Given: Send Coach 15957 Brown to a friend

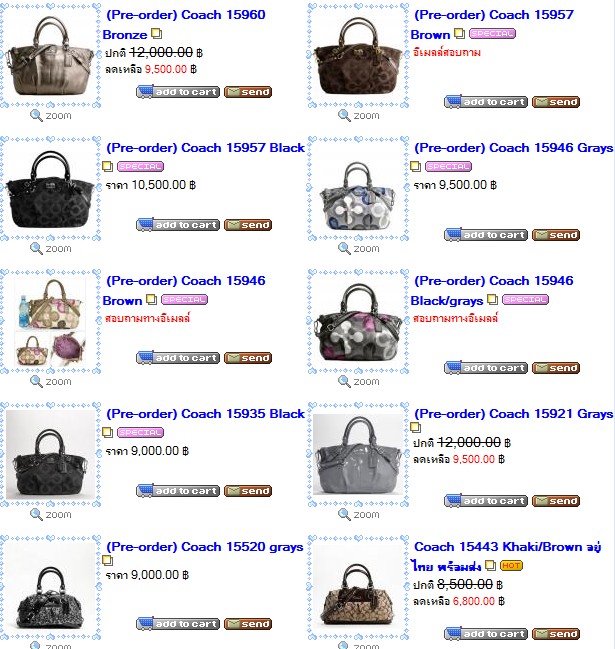Looking at the screenshot, I should pos(556,102).
